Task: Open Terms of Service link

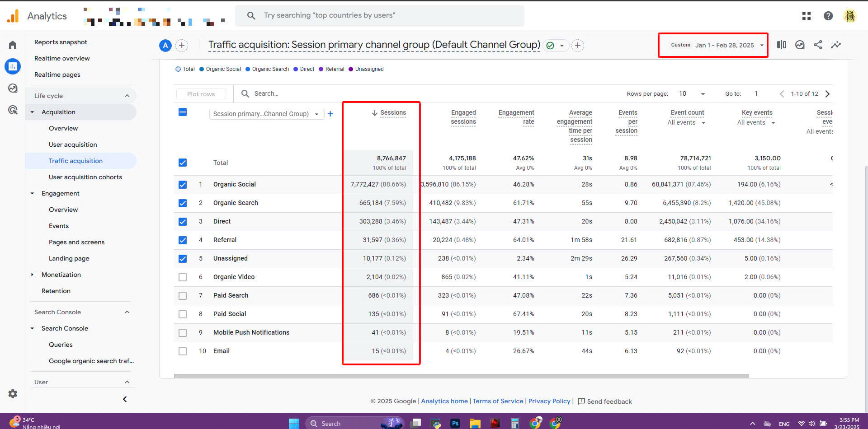Action: (x=498, y=401)
